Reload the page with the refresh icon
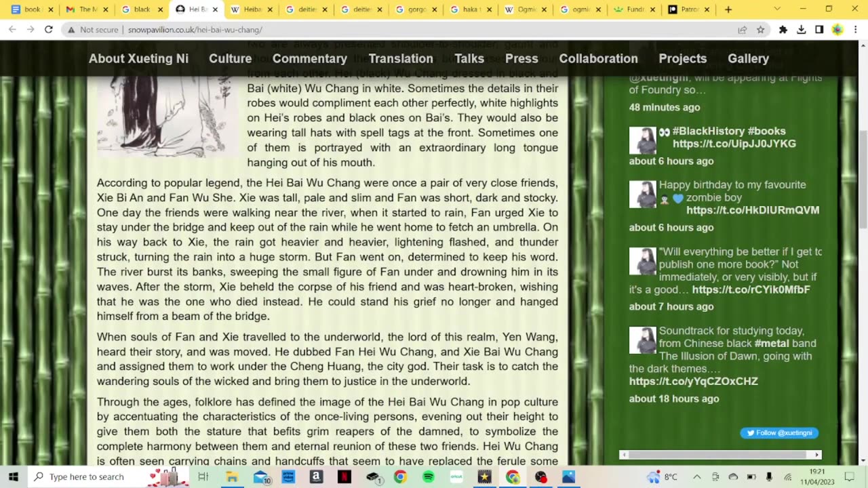This screenshot has height=488, width=868. [48, 30]
